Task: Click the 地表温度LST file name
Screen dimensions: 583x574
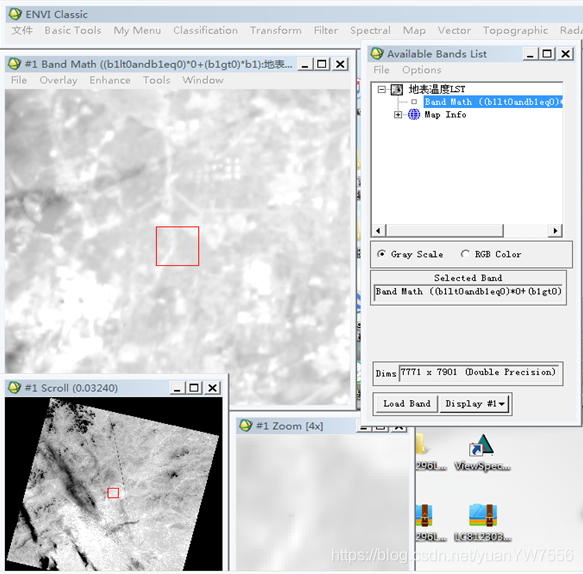Action: tap(437, 89)
